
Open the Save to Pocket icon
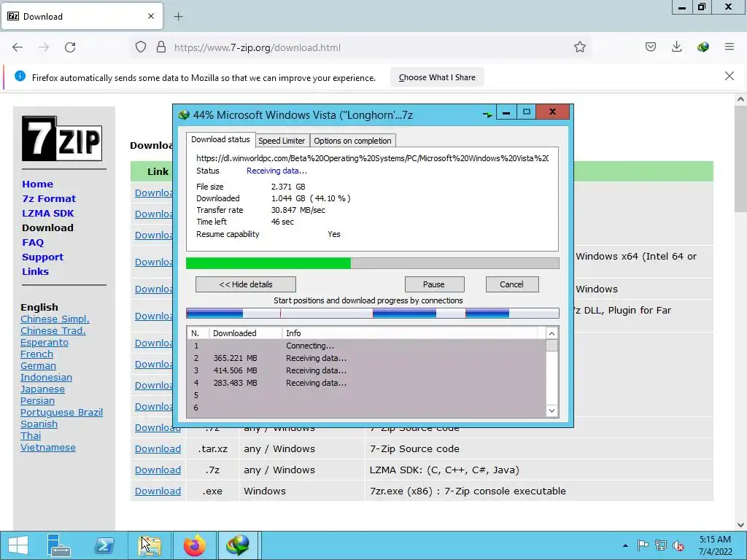tap(651, 47)
